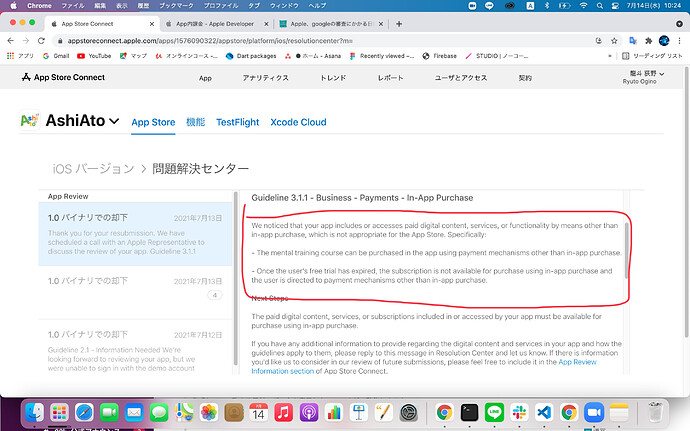Open the Chrome profile avatar
This screenshot has width=690, height=431.
(664, 41)
